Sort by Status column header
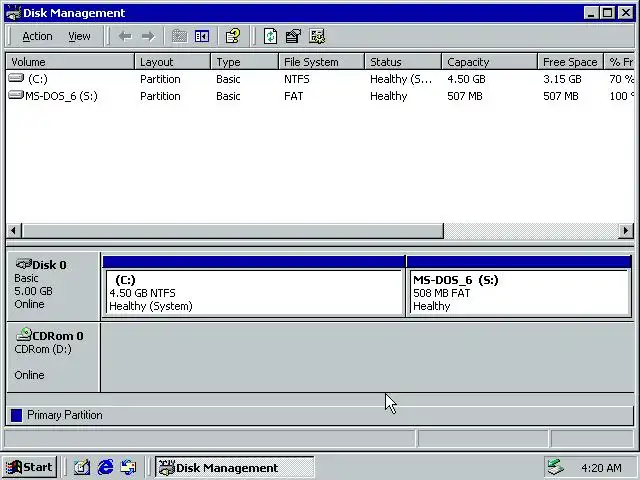The height and width of the screenshot is (480, 640). click(x=403, y=62)
